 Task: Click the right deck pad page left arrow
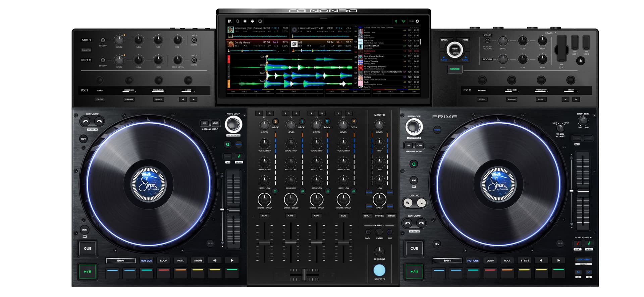click(541, 260)
